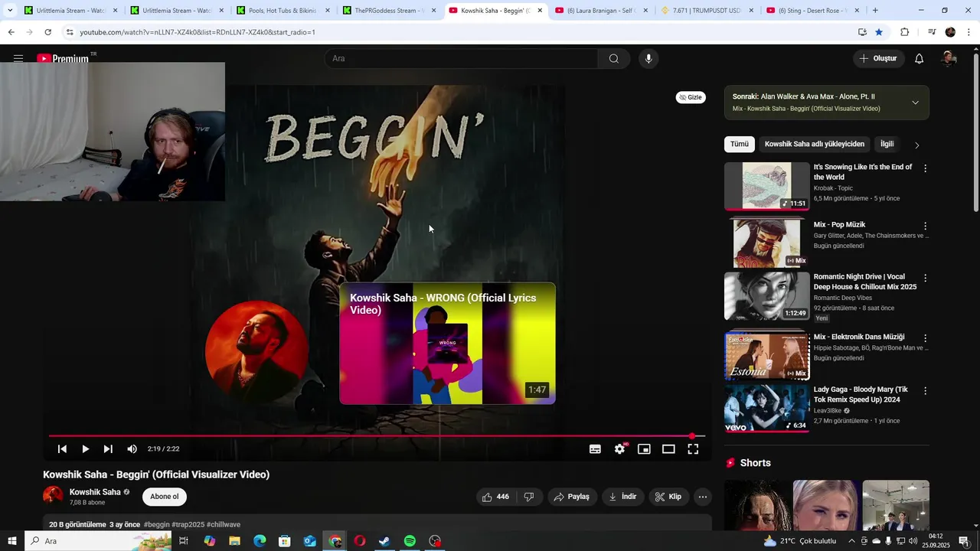Click the search magnifier button
Image resolution: width=980 pixels, height=551 pixels.
click(613, 58)
